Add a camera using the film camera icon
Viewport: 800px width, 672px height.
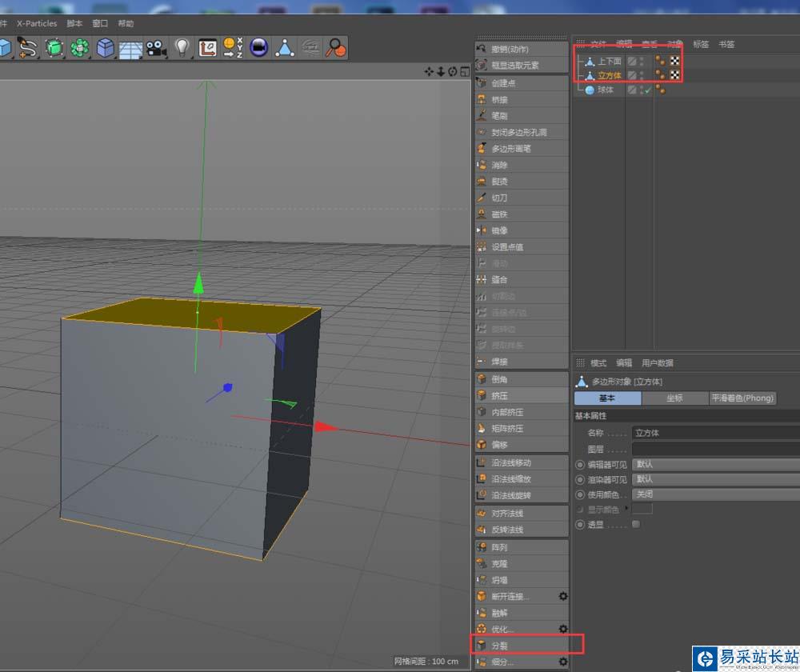pos(156,48)
